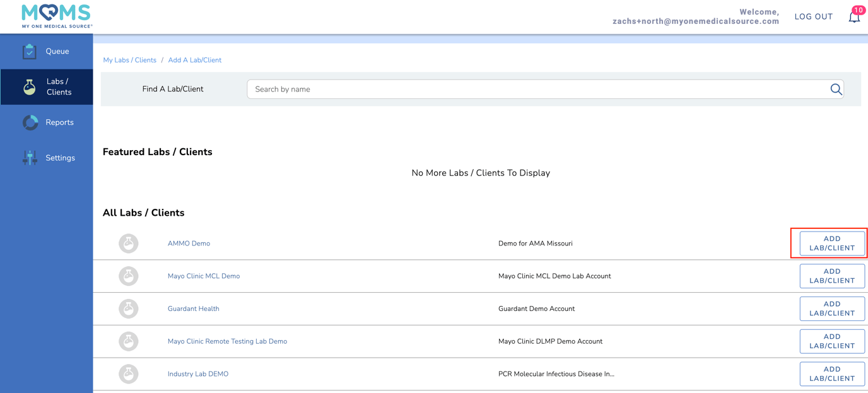The image size is (868, 393).
Task: Select Labs / Clients in sidebar
Action: [47, 87]
